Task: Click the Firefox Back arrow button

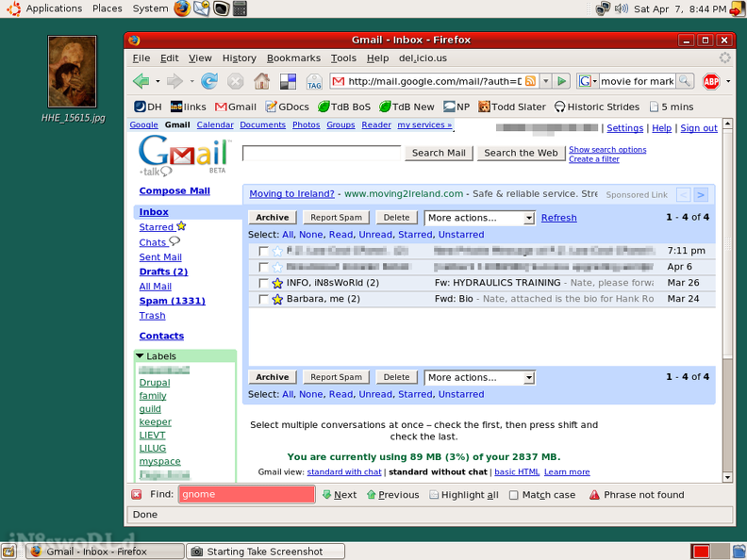Action: point(141,81)
